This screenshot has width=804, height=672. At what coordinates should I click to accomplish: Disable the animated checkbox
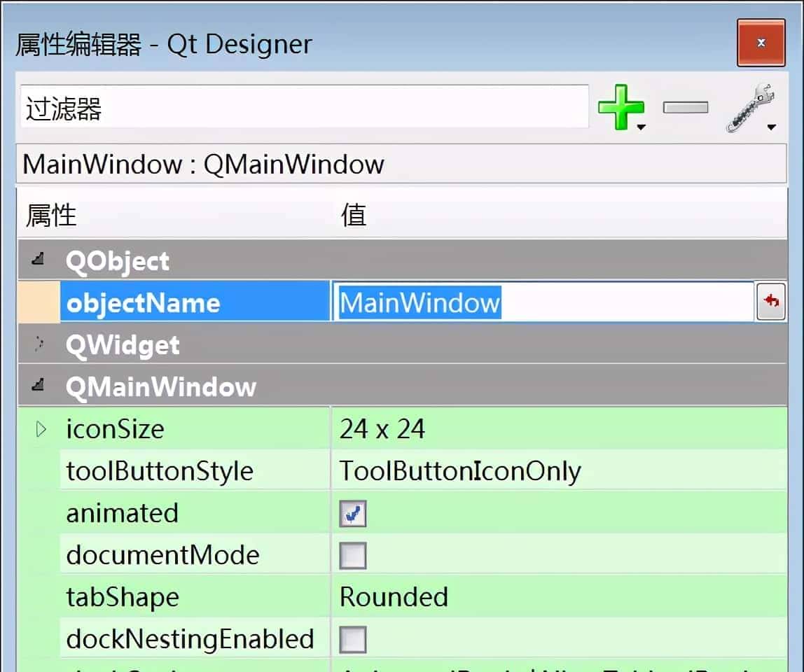pos(352,512)
